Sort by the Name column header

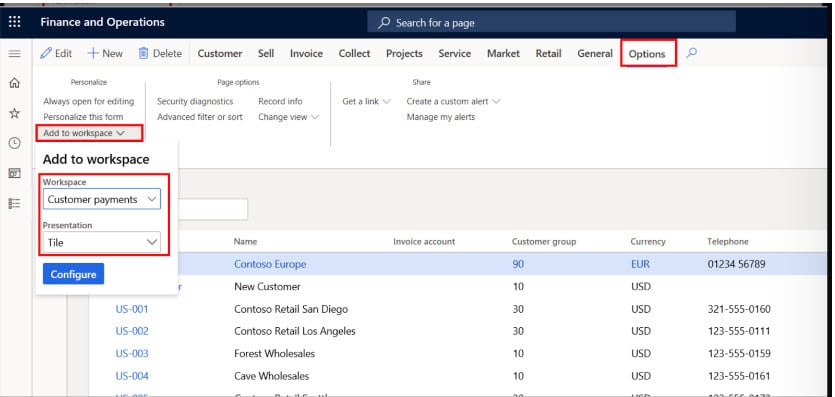pos(245,242)
